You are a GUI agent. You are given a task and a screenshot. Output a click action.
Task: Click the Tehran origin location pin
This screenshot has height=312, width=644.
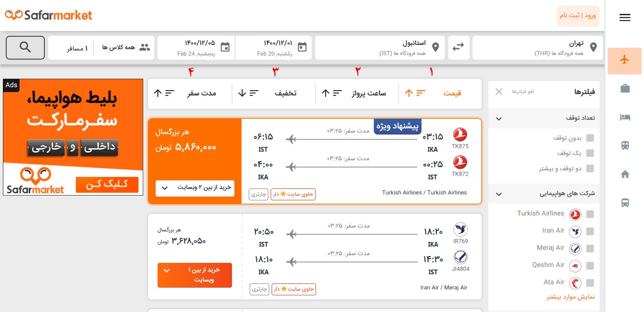[x=593, y=48]
